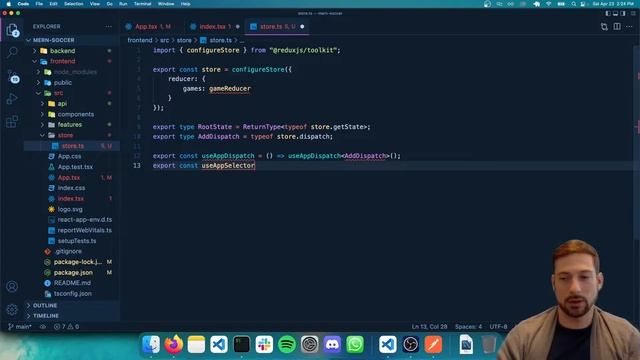This screenshot has width=640, height=360.
Task: Open Slack from the Dock
Action: click(x=264, y=344)
